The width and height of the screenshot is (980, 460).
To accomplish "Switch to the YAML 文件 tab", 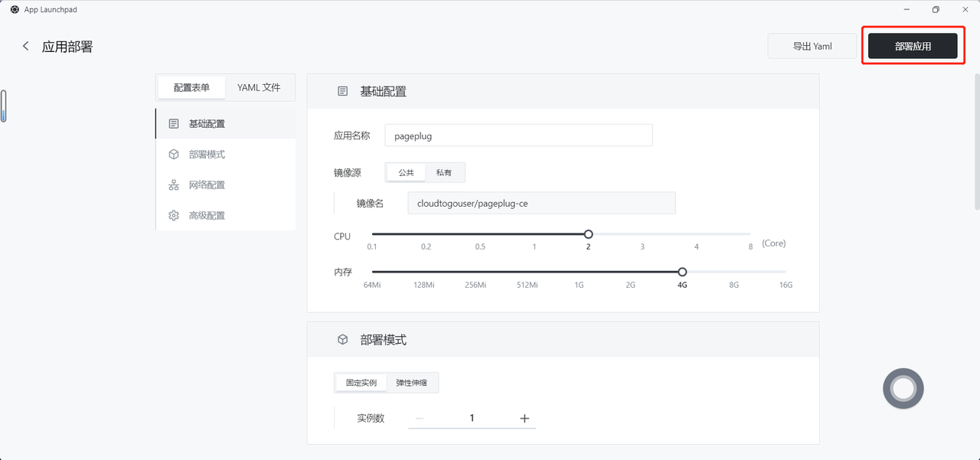I will 259,88.
